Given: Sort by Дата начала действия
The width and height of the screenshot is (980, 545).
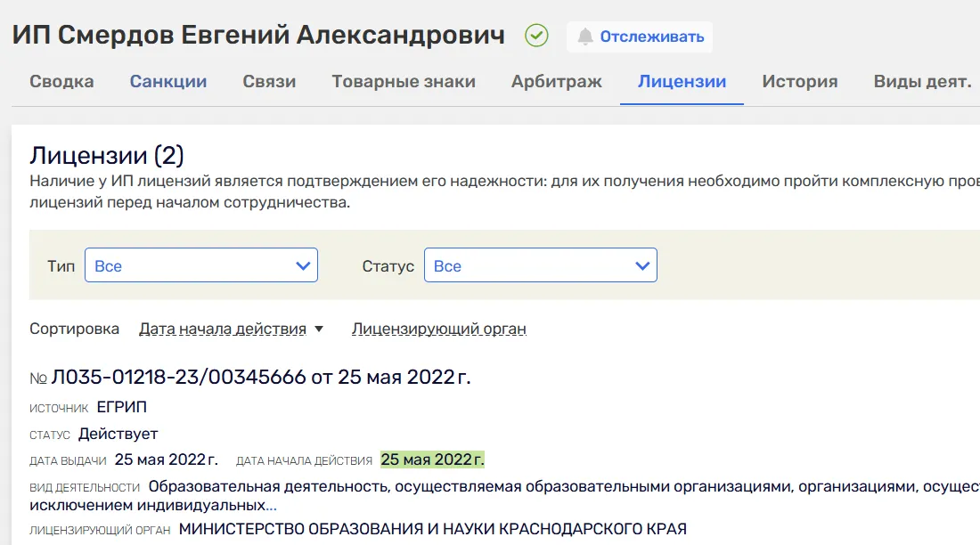Looking at the screenshot, I should pos(223,329).
